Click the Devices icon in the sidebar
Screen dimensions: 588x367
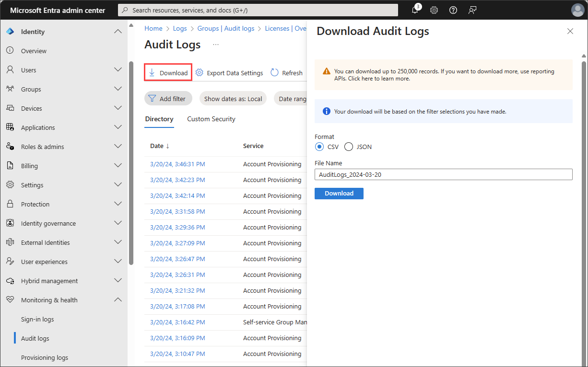click(10, 108)
